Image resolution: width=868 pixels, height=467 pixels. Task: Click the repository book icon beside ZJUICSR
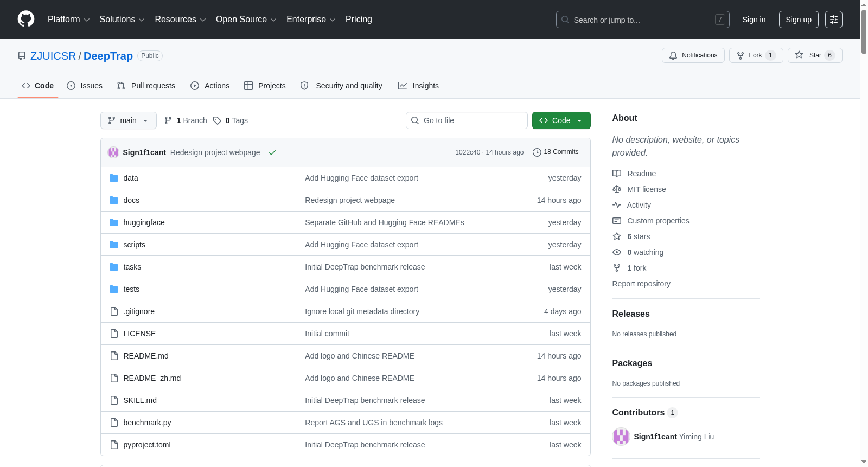coord(22,56)
